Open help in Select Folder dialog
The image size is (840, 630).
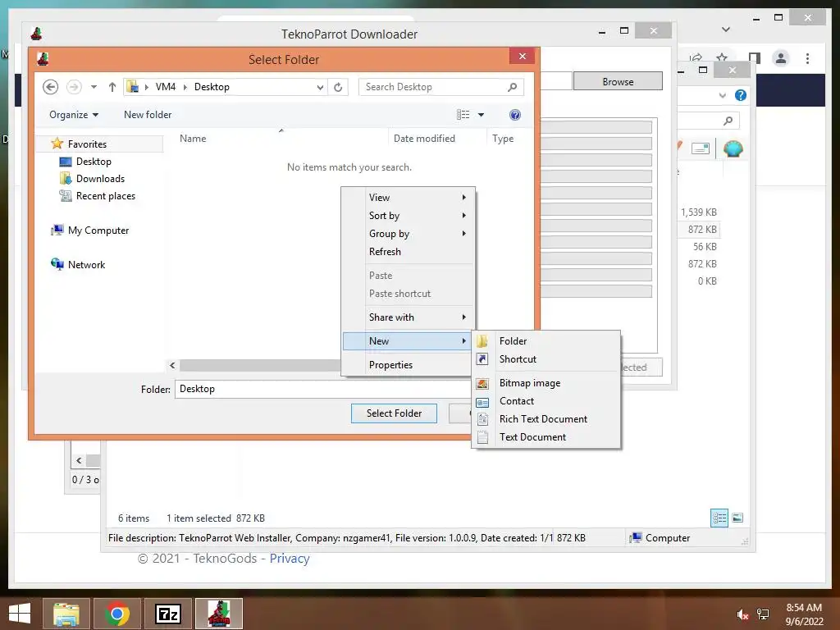(515, 115)
